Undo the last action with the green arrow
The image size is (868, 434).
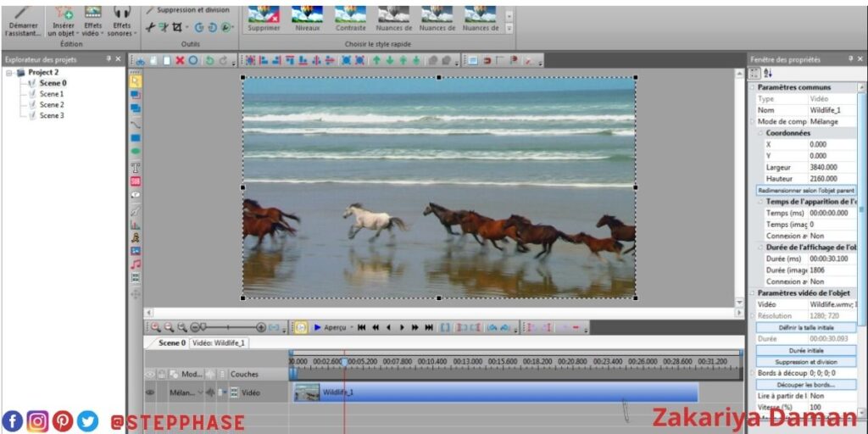210,61
